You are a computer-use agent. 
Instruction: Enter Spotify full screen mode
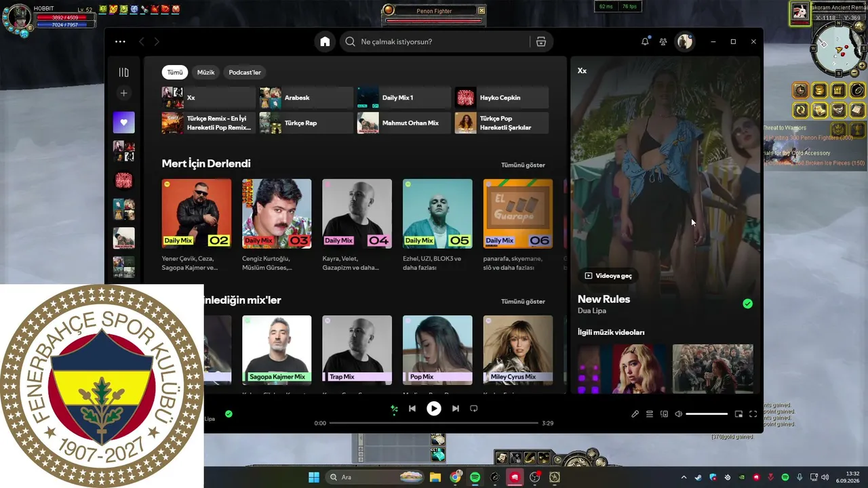click(x=753, y=414)
